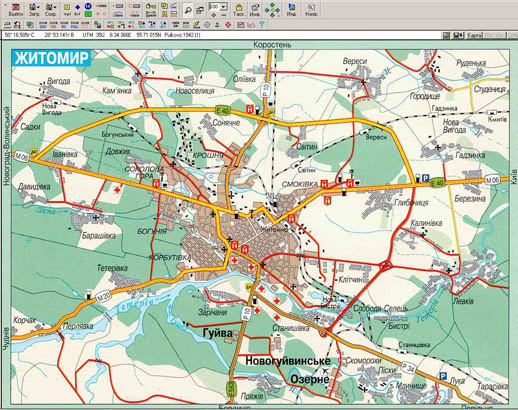518x410 pixels.
Task: Click the gray round compass icon
Action: (207, 25)
